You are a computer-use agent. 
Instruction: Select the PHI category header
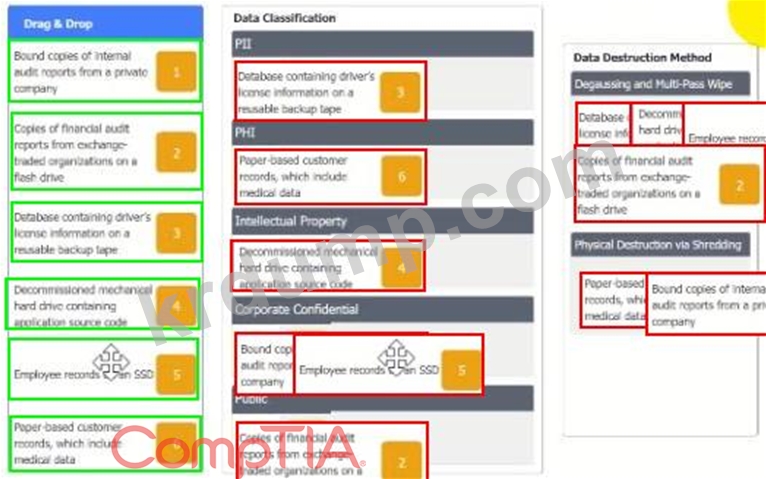point(382,133)
